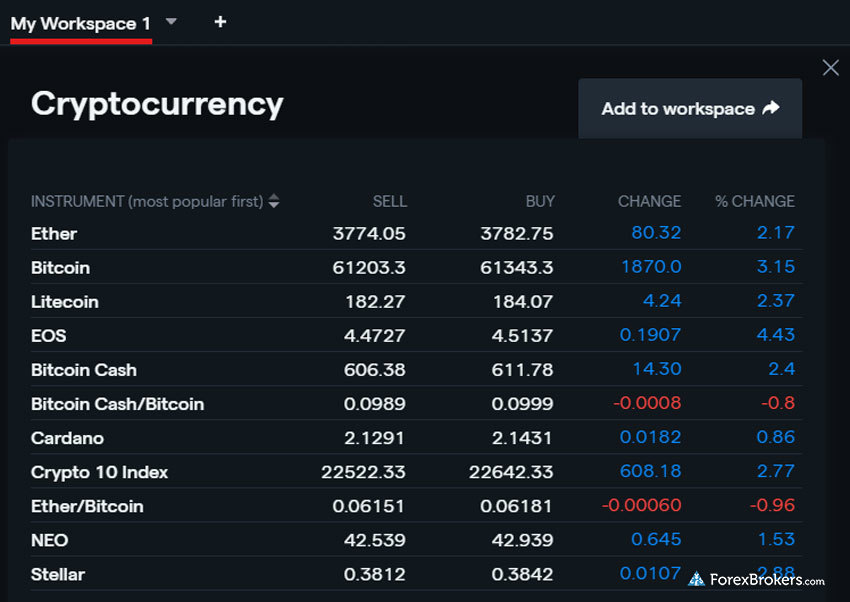Click EOS buy price 4.5137
850x602 pixels.
click(522, 336)
